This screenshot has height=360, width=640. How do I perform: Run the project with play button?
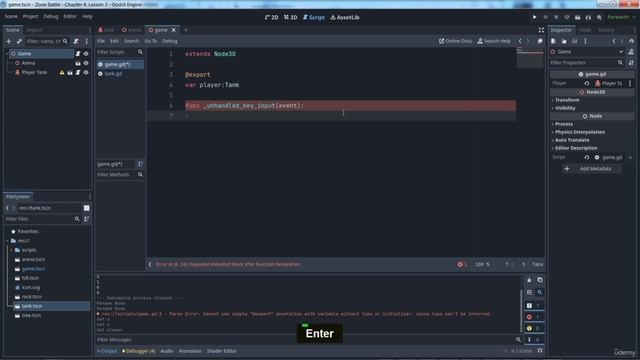click(x=534, y=17)
